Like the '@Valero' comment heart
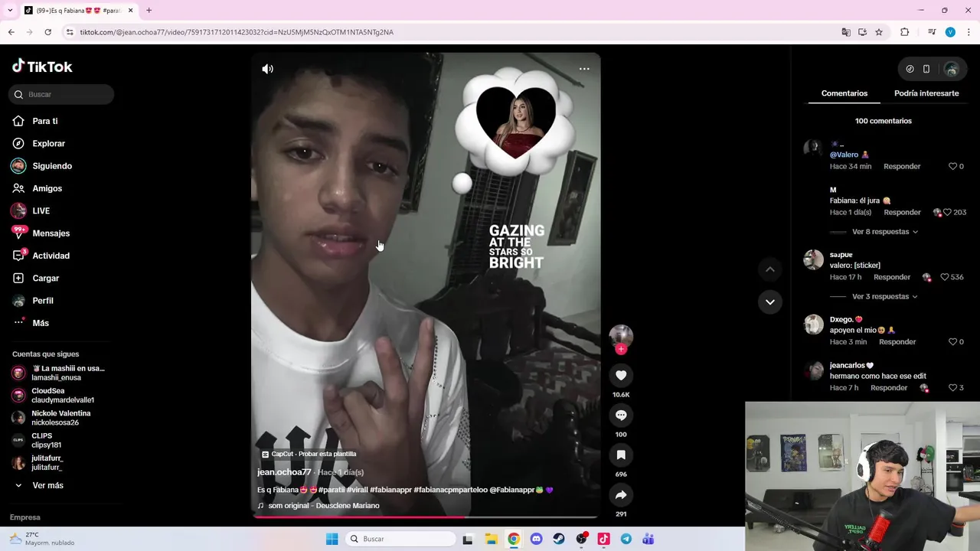This screenshot has height=551, width=980. (x=953, y=166)
